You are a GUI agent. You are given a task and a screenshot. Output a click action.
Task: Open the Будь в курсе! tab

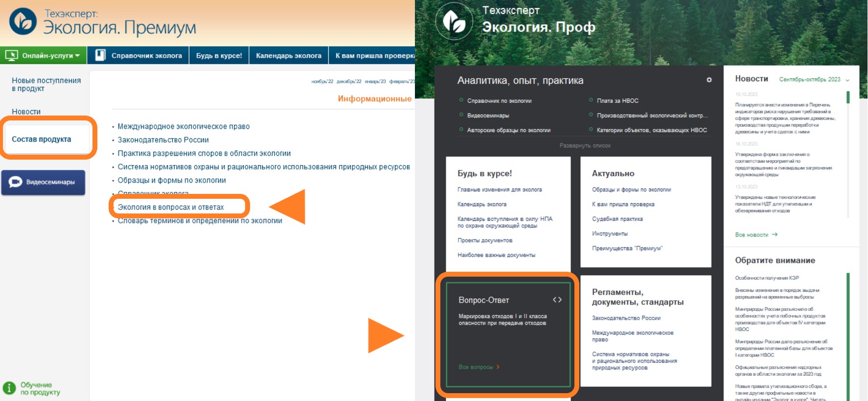219,55
